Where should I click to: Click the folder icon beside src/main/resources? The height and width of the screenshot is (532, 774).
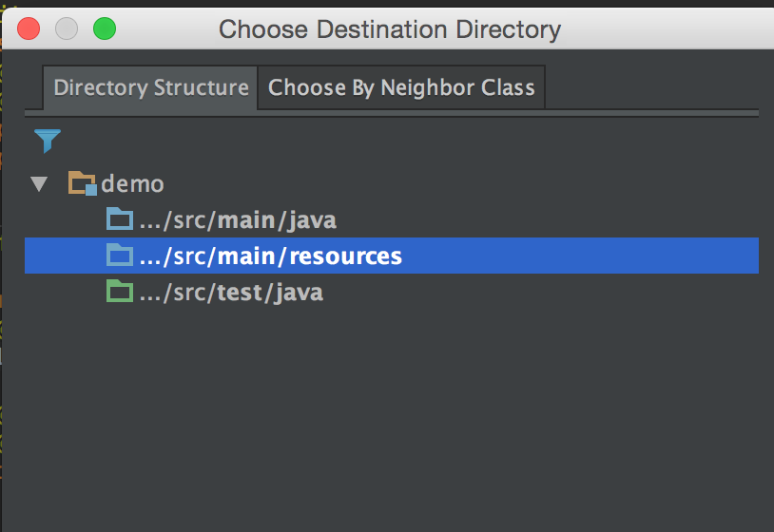(120, 256)
